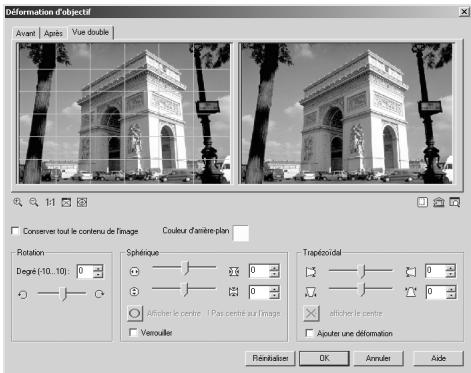Select the Vue double tab
This screenshot has height=373, width=471.
click(x=90, y=32)
